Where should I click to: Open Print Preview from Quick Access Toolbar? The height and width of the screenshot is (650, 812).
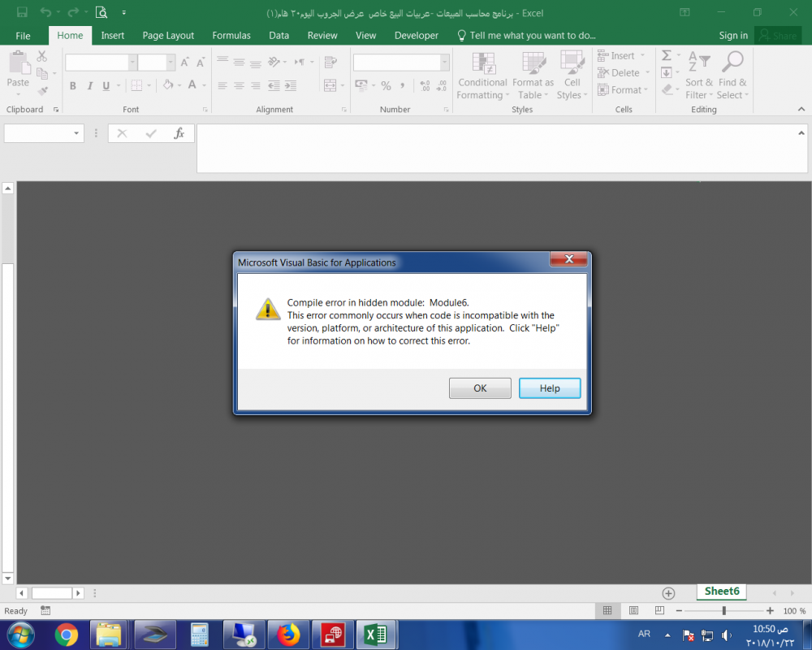[101, 12]
